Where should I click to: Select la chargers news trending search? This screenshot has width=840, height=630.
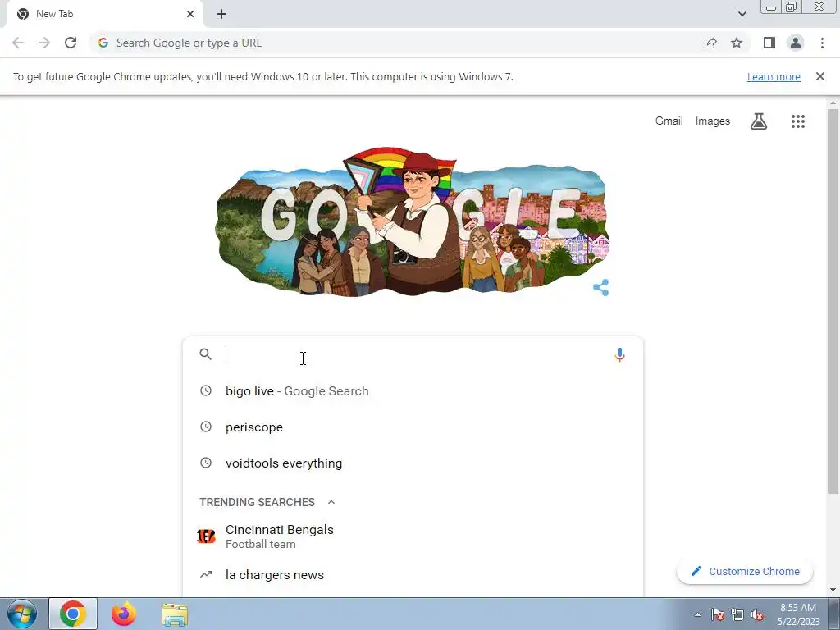[x=413, y=575]
